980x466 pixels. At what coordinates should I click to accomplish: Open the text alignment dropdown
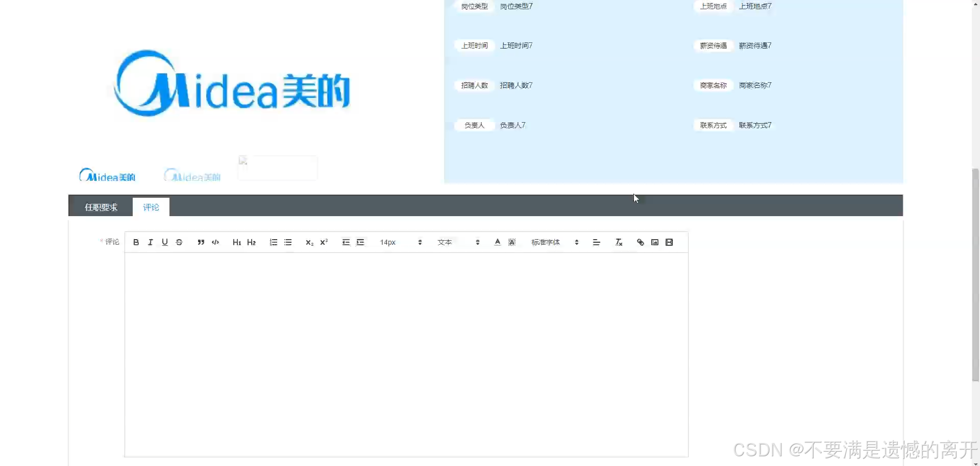click(596, 242)
